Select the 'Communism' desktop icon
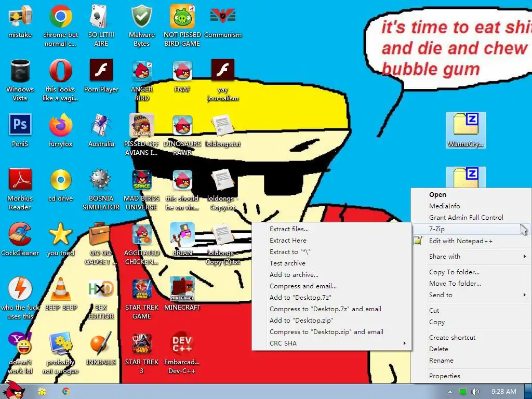Viewport: 532px width, 399px height. tap(223, 16)
